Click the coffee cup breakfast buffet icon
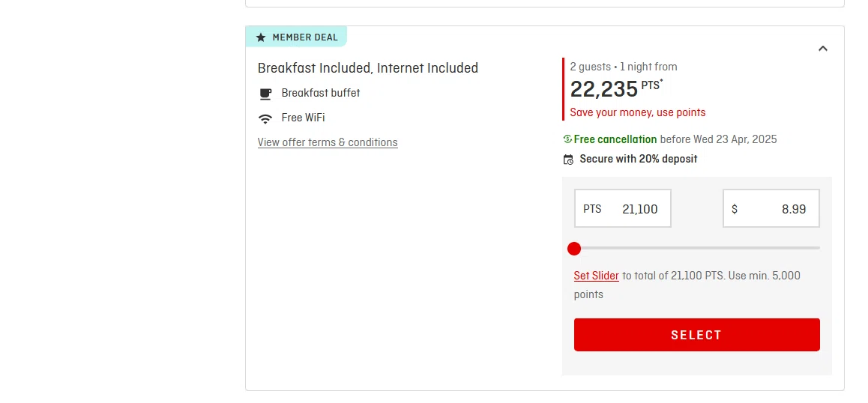 (265, 94)
